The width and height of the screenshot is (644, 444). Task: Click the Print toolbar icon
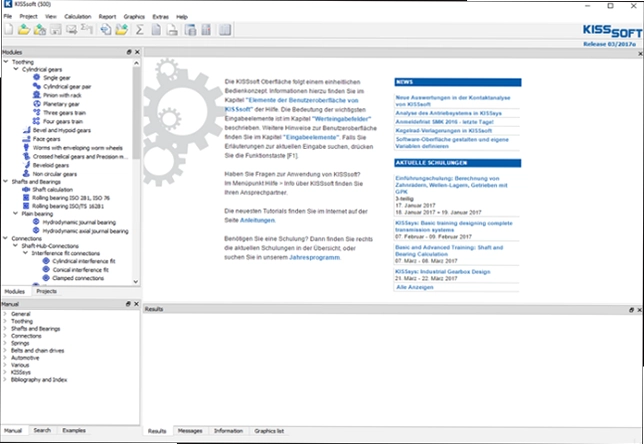coord(172,30)
